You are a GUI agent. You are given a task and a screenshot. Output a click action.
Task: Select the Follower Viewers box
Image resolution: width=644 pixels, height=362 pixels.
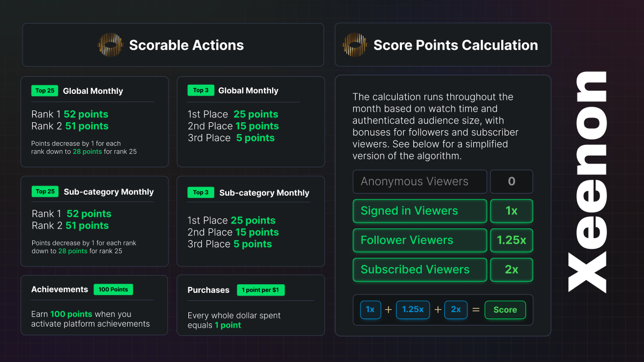tap(420, 240)
